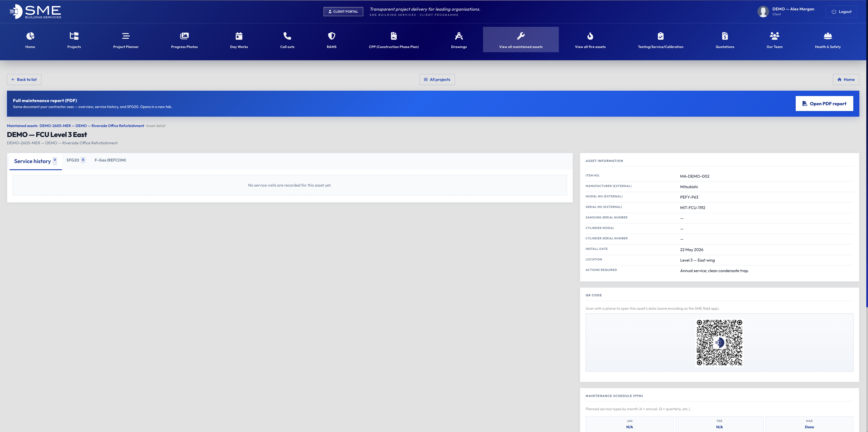Click the serial number MIT-FCU-1192
This screenshot has width=868, height=432.
click(692, 208)
